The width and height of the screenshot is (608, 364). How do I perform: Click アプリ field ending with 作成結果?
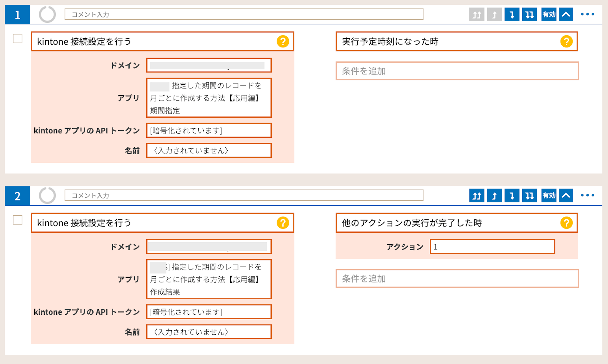pos(209,279)
